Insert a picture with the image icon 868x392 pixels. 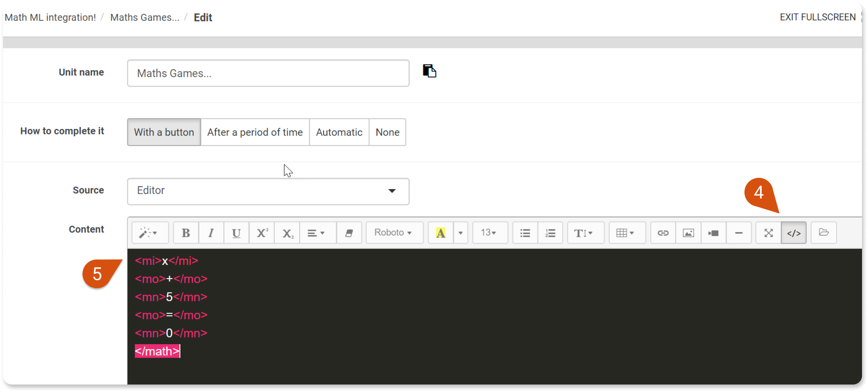(x=688, y=233)
